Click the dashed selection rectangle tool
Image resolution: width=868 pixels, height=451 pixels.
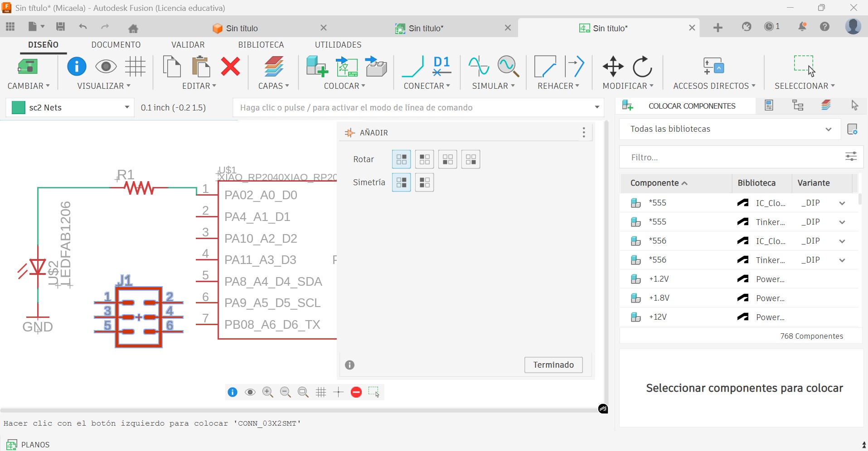point(805,66)
